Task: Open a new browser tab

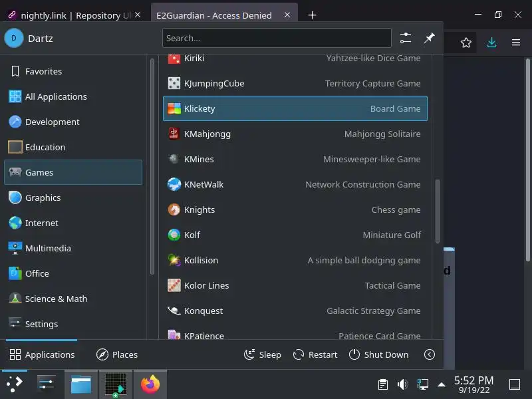Action: pyautogui.click(x=313, y=15)
